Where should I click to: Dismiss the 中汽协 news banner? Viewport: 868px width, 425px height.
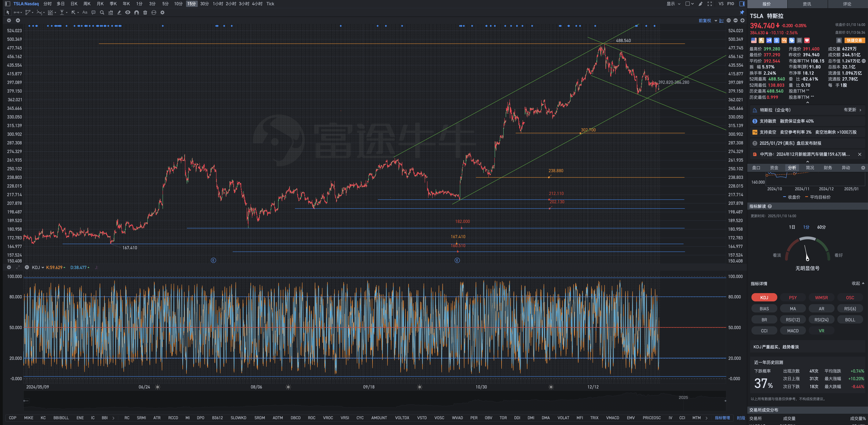pos(860,154)
